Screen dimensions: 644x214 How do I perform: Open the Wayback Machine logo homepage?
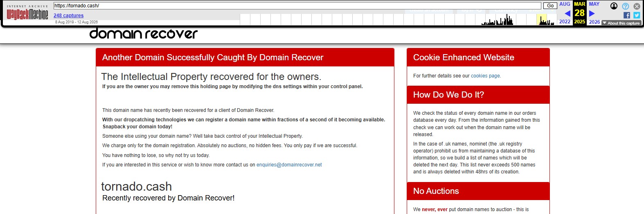[x=27, y=13]
